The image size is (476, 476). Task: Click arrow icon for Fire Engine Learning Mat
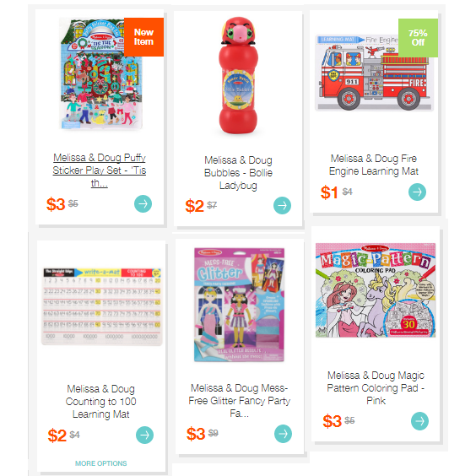click(x=417, y=192)
